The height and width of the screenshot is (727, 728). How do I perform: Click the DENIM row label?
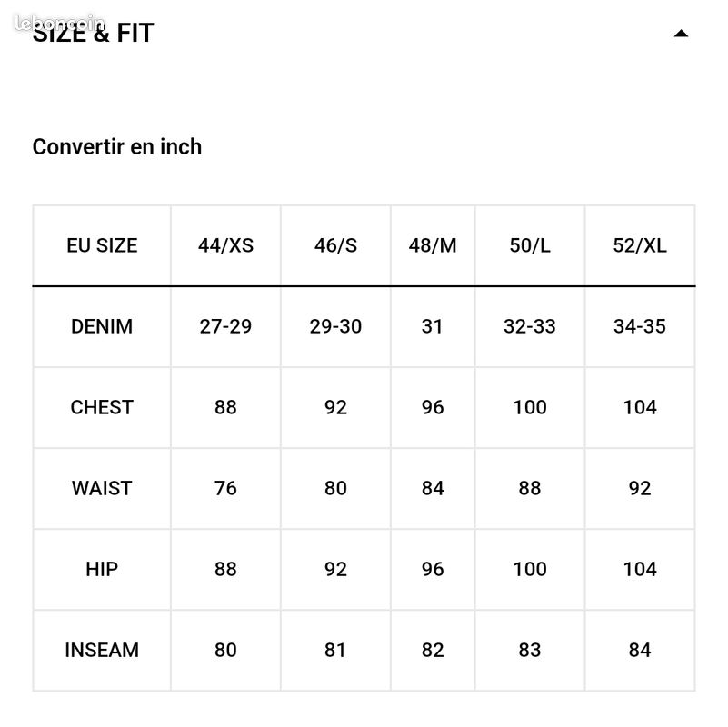(101, 326)
